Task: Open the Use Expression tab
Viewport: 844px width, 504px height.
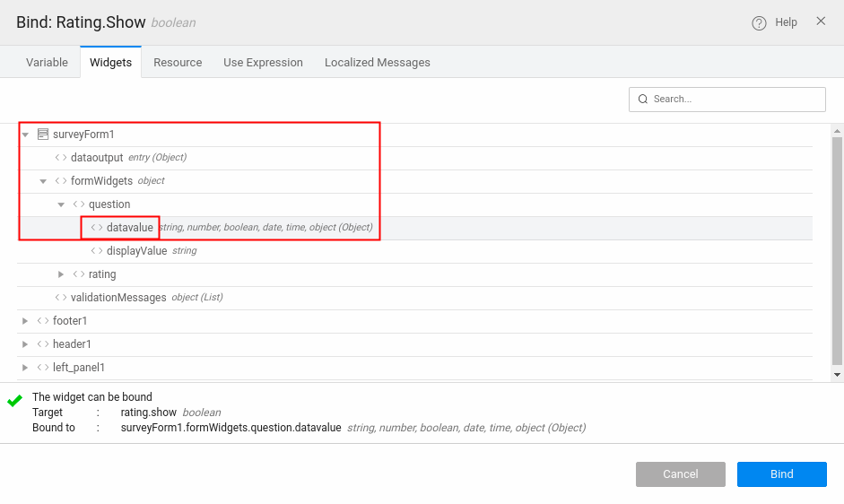Action: [263, 63]
